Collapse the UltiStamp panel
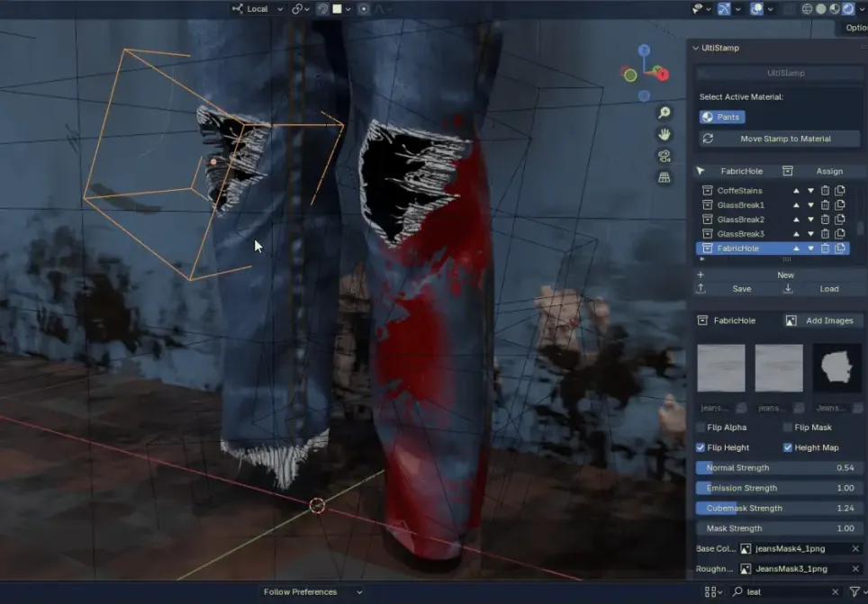Viewport: 868px width, 604px height. [x=696, y=49]
